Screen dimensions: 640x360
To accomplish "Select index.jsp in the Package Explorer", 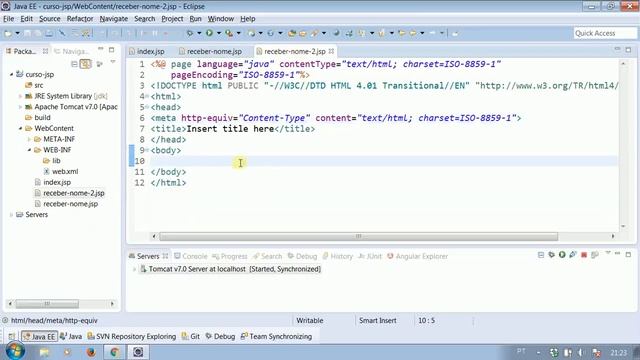I will point(53,182).
